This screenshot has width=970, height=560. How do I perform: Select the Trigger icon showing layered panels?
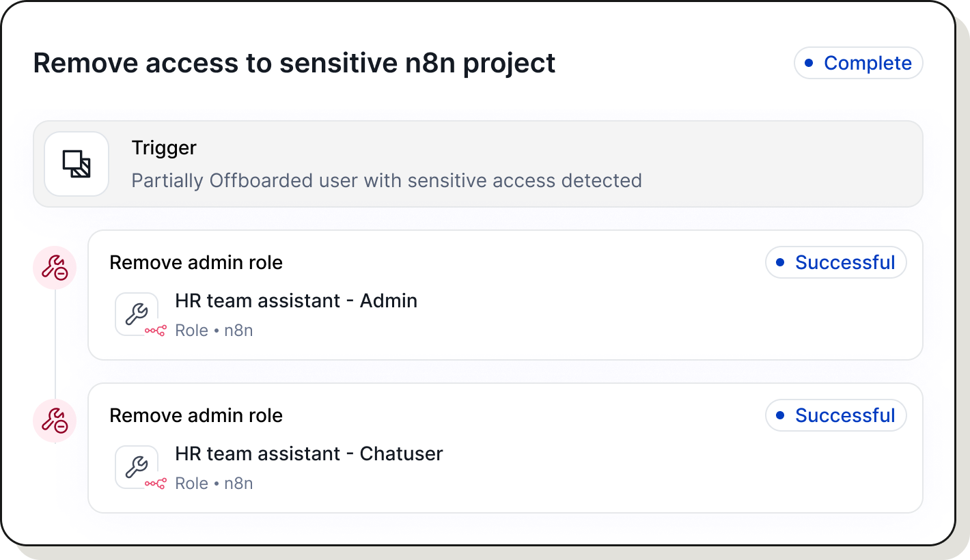[76, 164]
